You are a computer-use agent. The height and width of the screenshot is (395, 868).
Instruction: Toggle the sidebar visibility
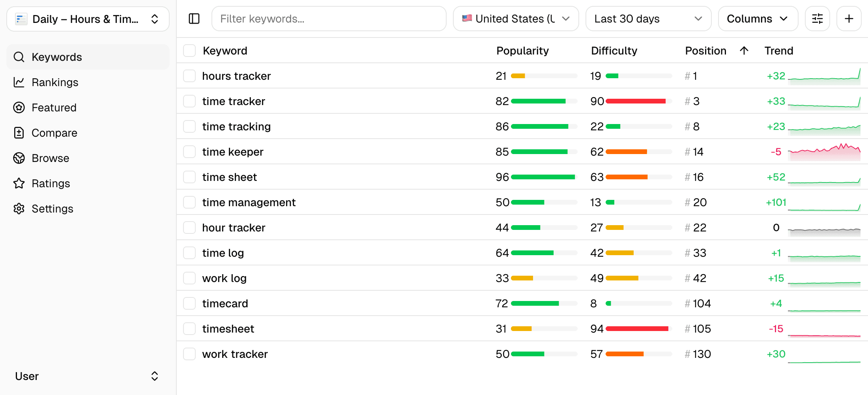pos(194,19)
